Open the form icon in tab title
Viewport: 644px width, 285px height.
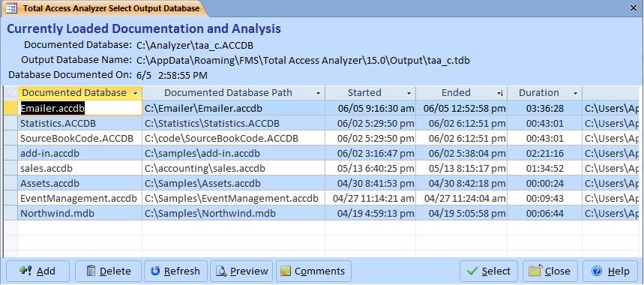click(x=11, y=8)
